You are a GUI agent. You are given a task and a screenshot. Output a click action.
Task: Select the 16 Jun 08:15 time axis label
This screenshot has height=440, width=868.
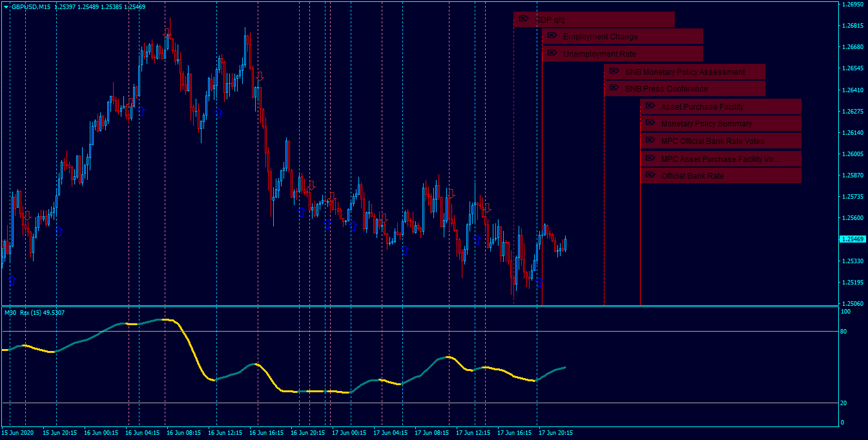[x=184, y=433]
